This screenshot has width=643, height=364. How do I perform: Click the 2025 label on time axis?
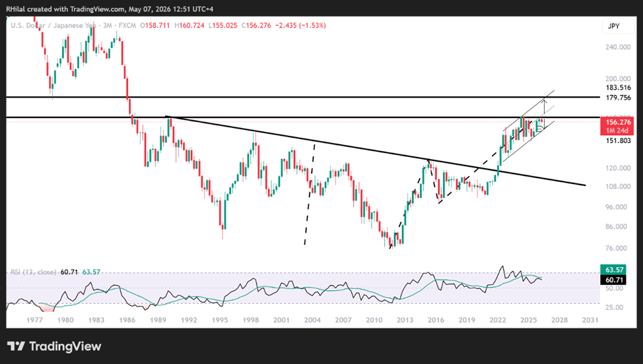tap(529, 320)
